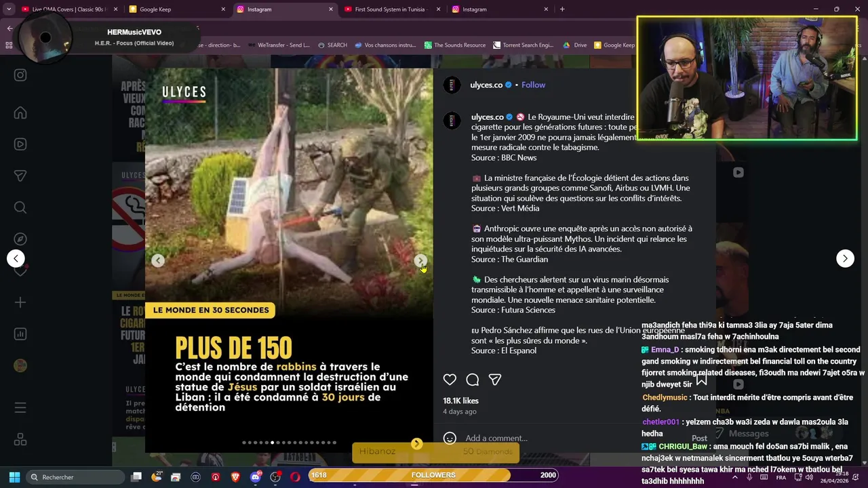View 18.1K likes list

[460, 401]
